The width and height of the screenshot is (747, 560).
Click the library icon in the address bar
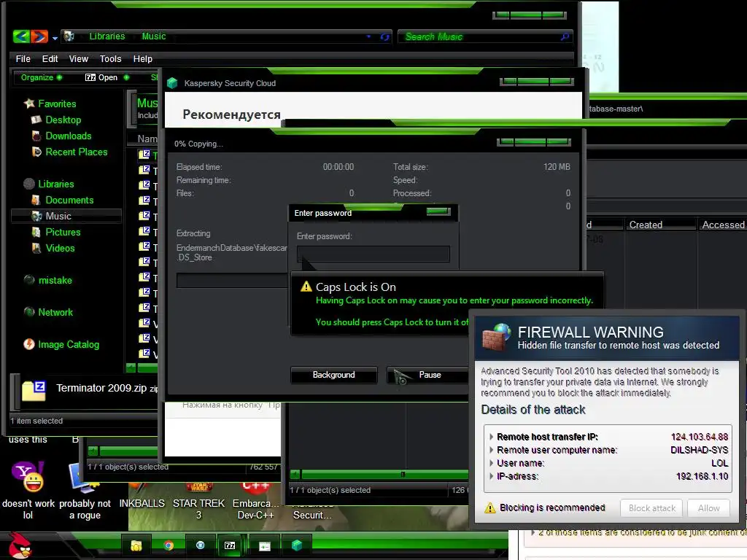[x=69, y=36]
